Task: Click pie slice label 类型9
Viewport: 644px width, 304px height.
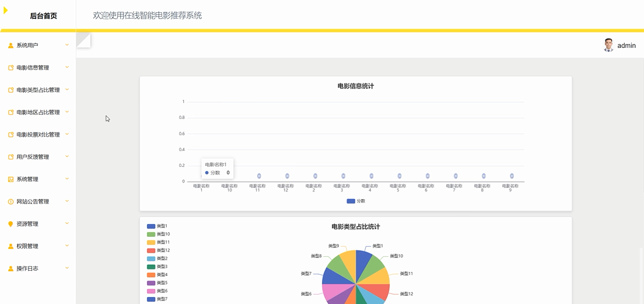Action: [x=334, y=246]
